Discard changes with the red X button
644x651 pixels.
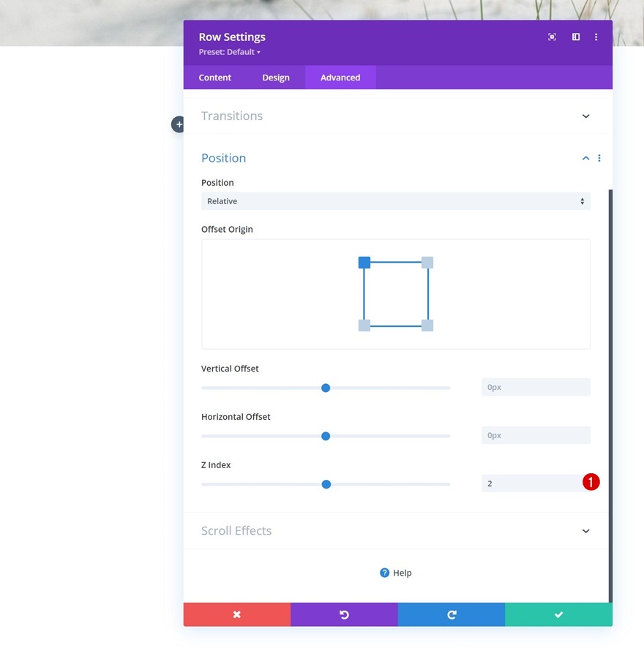(237, 614)
